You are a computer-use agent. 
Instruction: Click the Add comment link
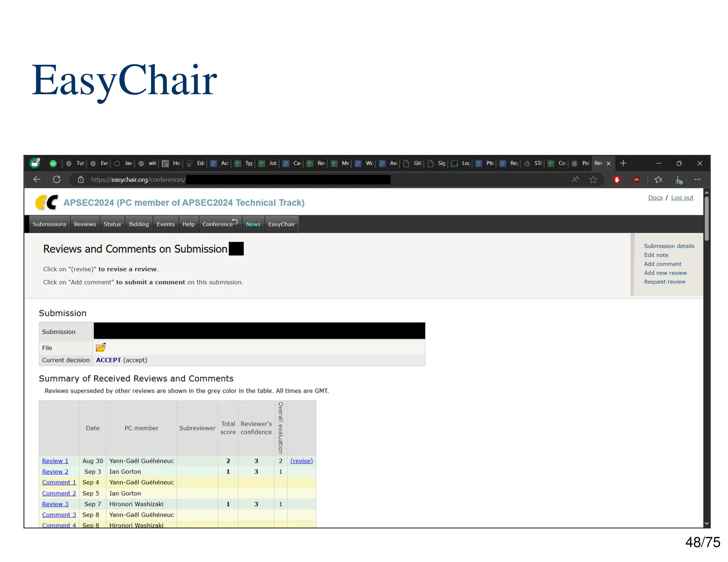coord(663,264)
